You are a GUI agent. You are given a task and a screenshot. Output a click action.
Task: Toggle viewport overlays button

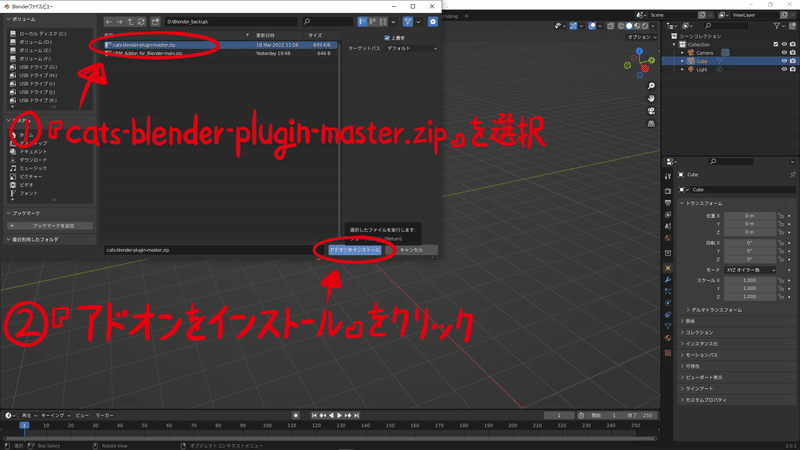click(592, 26)
